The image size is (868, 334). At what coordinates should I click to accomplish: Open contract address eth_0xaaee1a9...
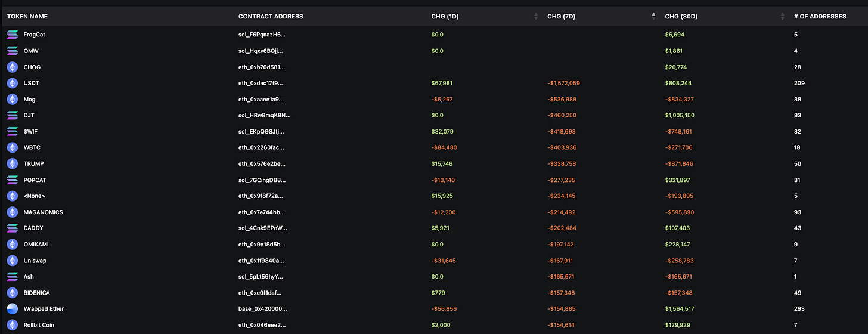click(261, 99)
